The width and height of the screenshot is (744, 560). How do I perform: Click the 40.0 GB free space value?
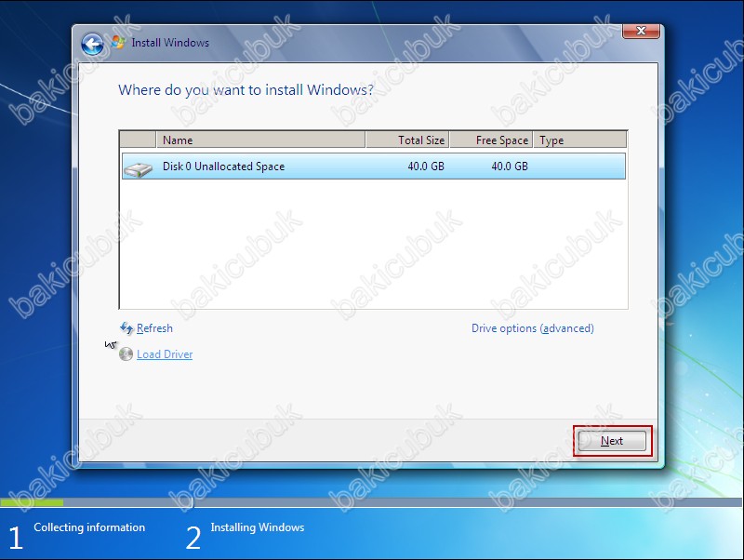point(509,167)
